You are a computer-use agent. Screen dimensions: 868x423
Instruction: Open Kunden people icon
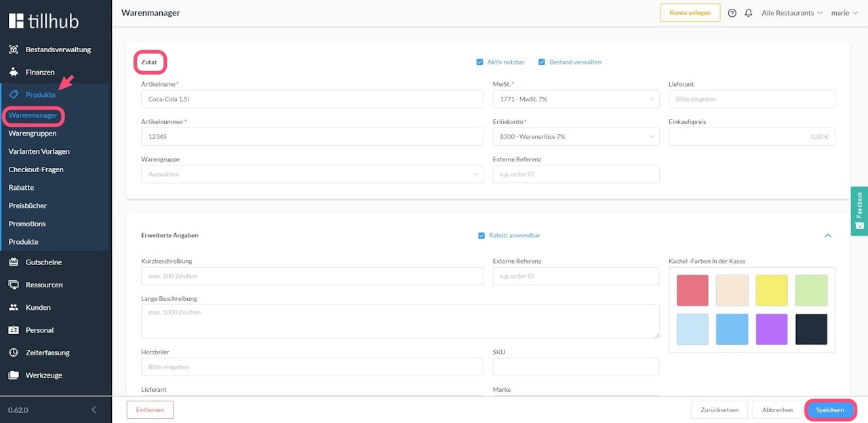click(x=14, y=307)
